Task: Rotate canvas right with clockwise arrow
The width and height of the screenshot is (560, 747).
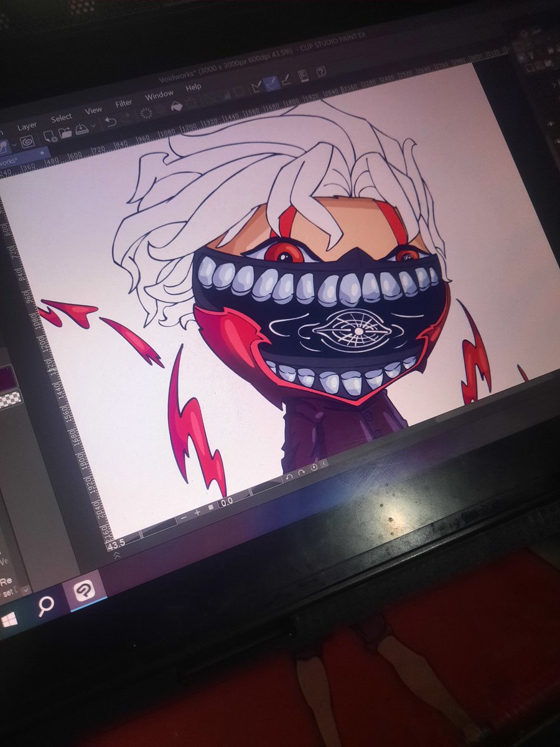Action: click(x=301, y=471)
